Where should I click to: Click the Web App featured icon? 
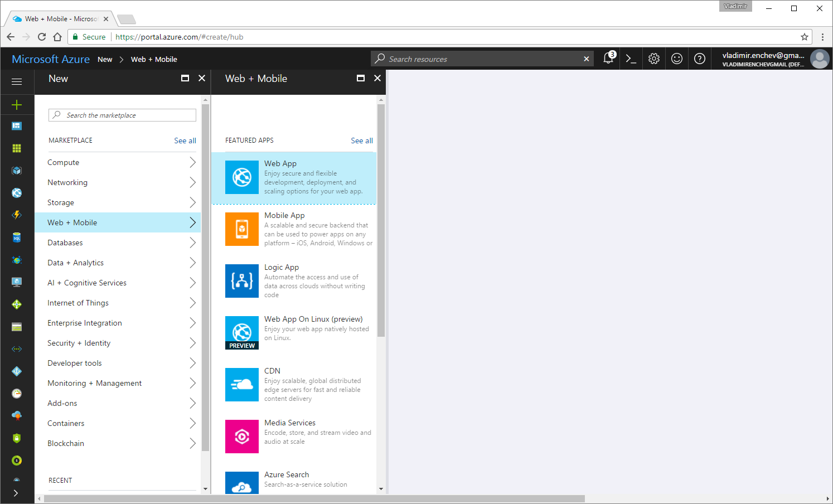click(x=242, y=177)
